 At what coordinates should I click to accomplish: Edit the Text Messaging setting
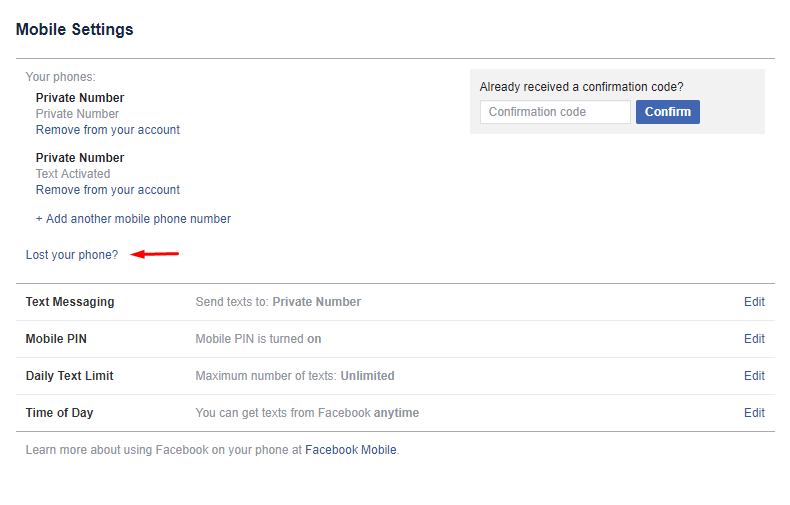click(754, 302)
